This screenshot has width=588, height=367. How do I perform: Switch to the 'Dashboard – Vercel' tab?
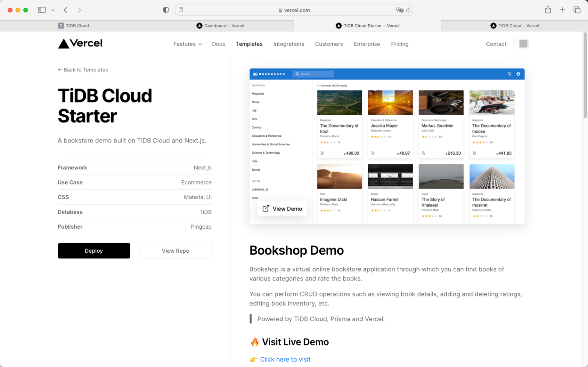[220, 25]
